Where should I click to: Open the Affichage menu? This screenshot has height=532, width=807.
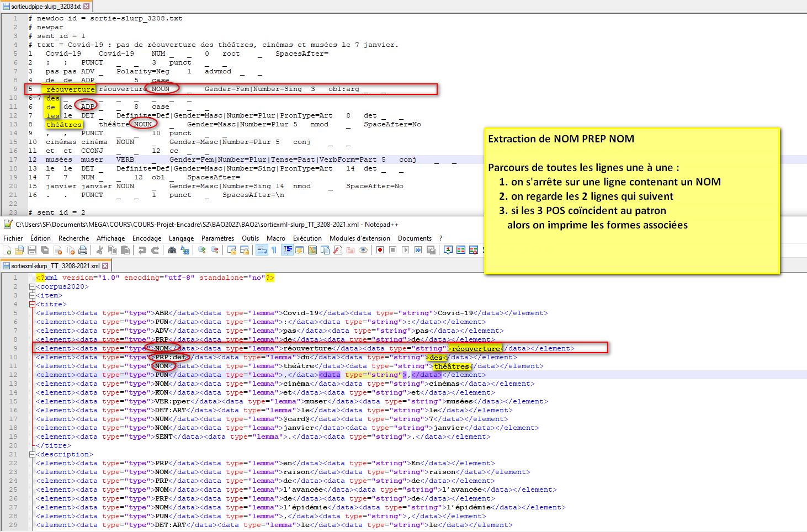111,238
